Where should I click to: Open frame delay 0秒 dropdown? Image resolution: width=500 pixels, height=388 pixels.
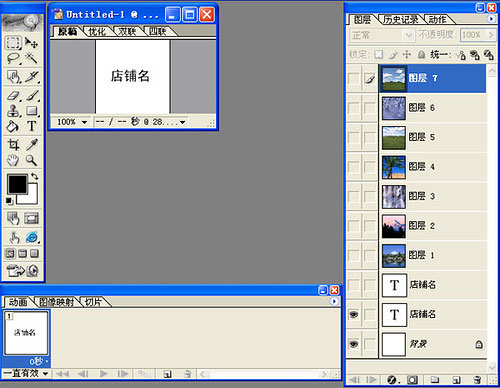pyautogui.click(x=38, y=362)
